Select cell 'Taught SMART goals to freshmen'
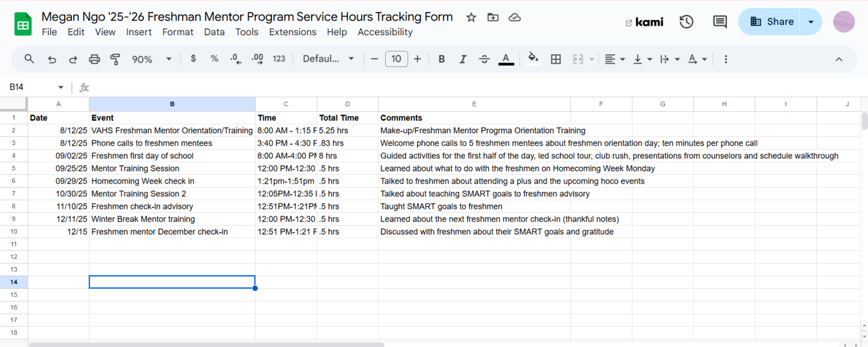868x347 pixels. (x=474, y=207)
